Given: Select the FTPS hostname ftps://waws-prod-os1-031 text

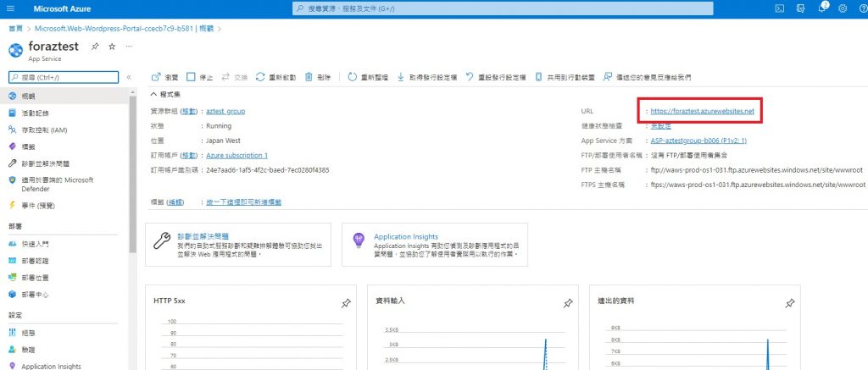Looking at the screenshot, I should tap(758, 185).
